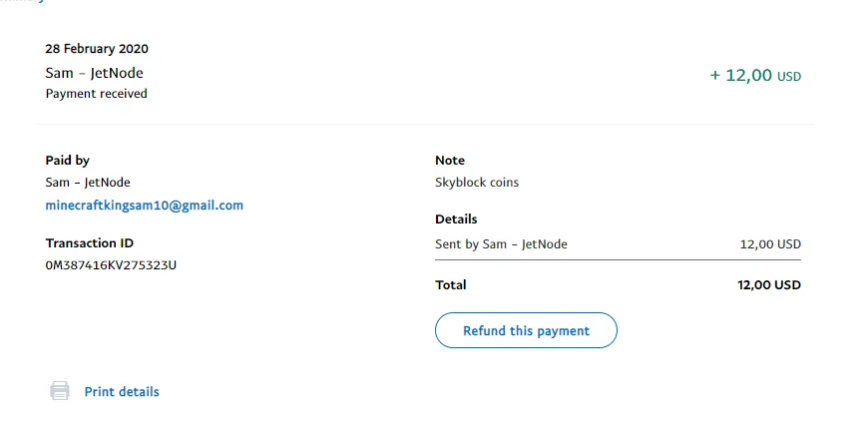Click the green + 12,00 USD amount

(755, 76)
